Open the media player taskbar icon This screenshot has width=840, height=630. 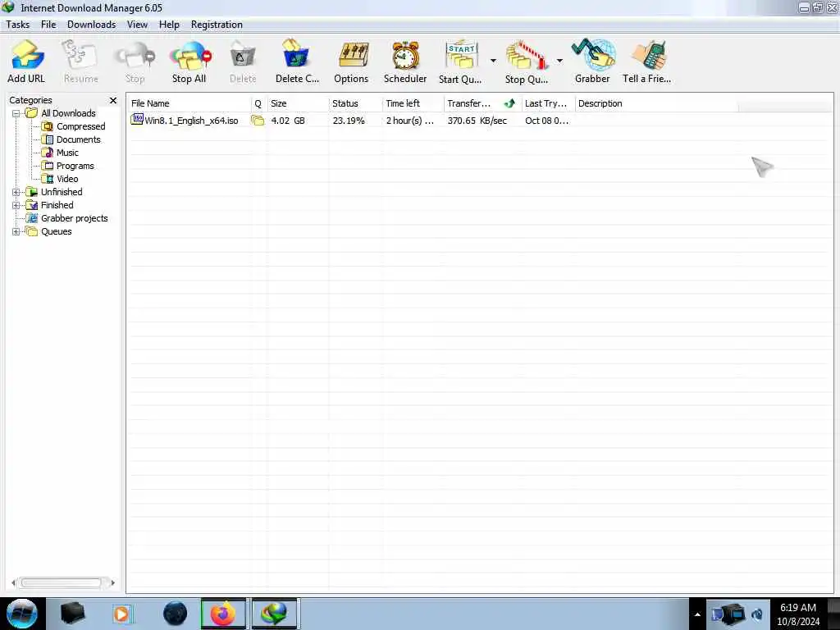pos(121,614)
